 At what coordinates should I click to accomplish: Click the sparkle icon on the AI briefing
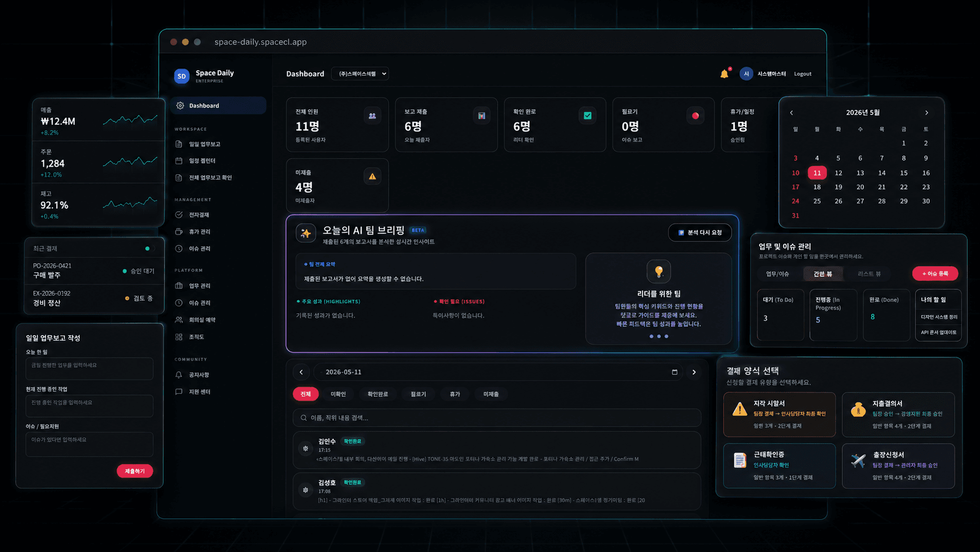(306, 233)
